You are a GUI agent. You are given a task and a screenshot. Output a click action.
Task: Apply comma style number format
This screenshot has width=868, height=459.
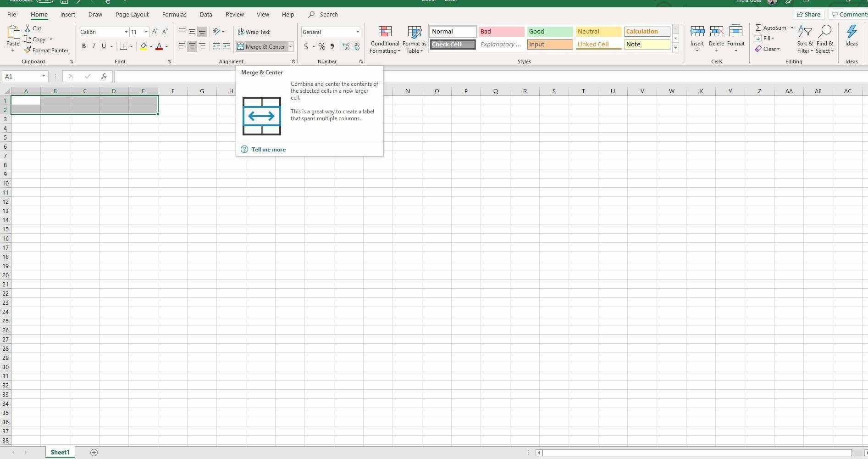[x=332, y=46]
